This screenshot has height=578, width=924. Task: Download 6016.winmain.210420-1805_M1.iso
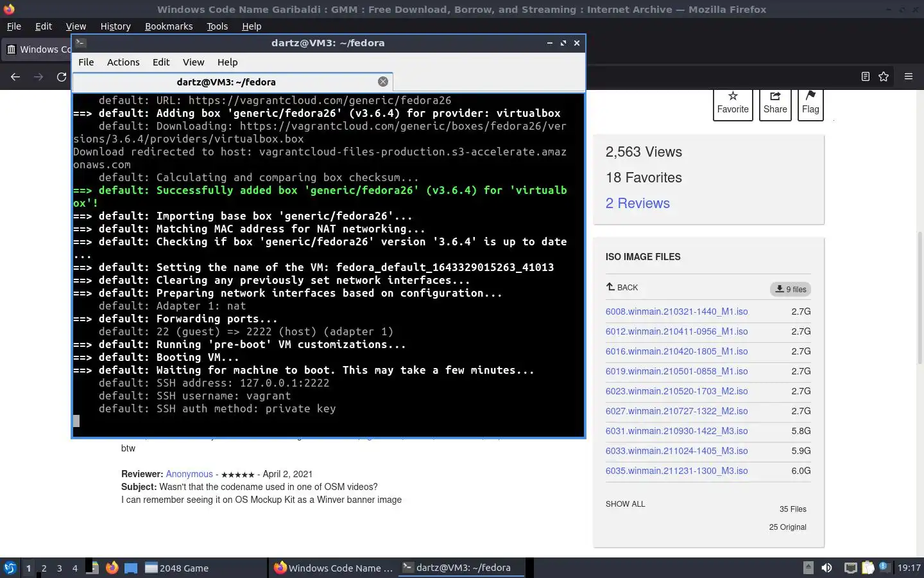point(676,351)
